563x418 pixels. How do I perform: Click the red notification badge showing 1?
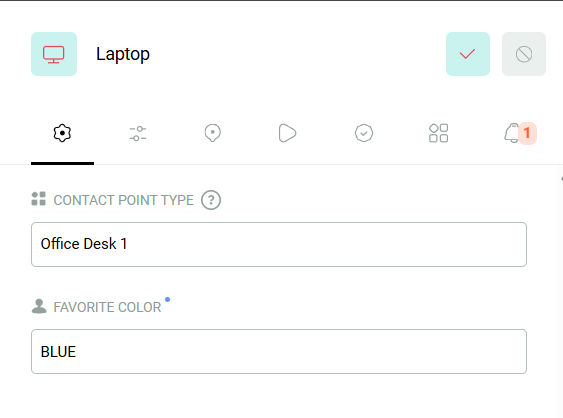pyautogui.click(x=527, y=133)
